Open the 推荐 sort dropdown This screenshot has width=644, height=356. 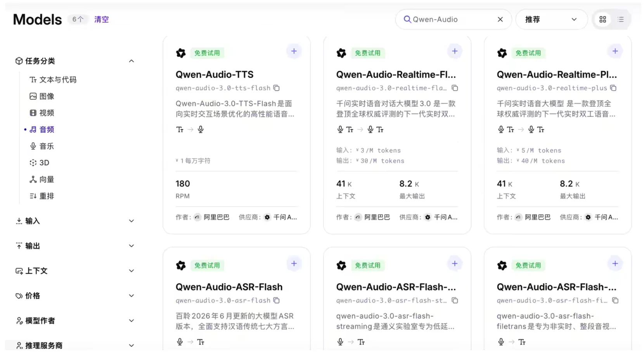551,19
